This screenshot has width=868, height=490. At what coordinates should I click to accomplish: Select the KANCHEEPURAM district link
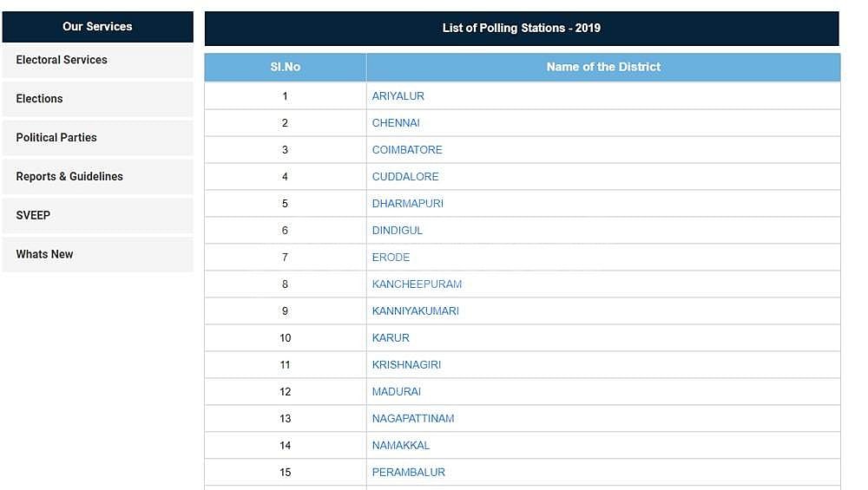click(x=417, y=284)
